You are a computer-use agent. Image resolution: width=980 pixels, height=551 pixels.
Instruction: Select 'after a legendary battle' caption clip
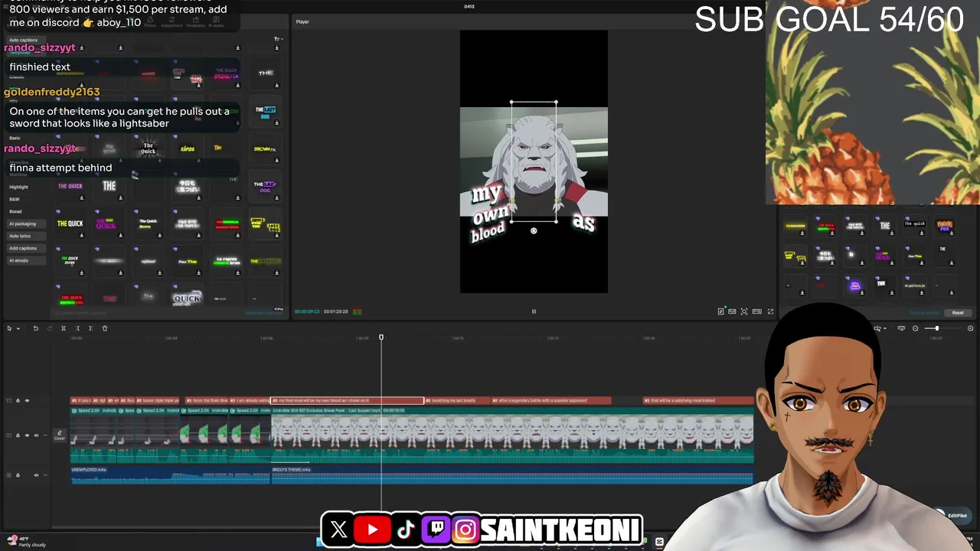tap(551, 400)
